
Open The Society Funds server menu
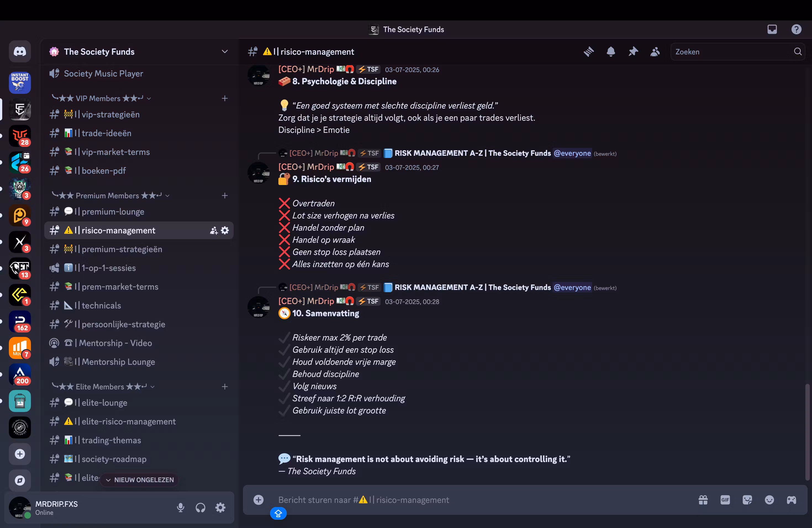(x=139, y=52)
